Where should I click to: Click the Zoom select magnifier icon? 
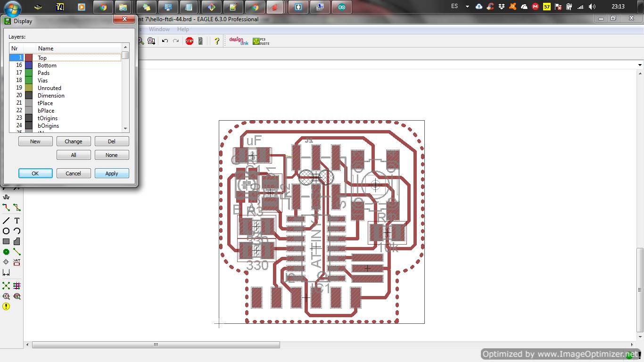click(151, 41)
